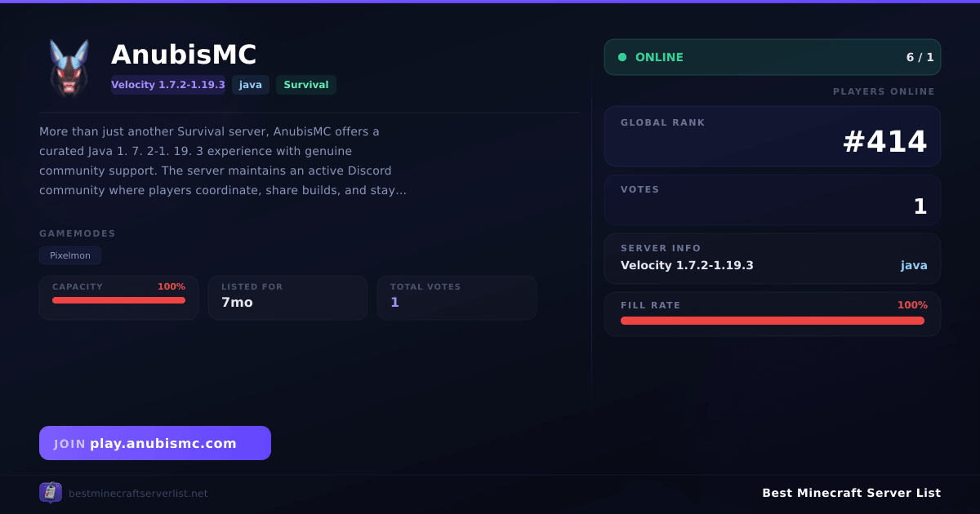Viewport: 980px width, 514px height.
Task: Click the VOTES label in the side panel
Action: click(x=640, y=189)
